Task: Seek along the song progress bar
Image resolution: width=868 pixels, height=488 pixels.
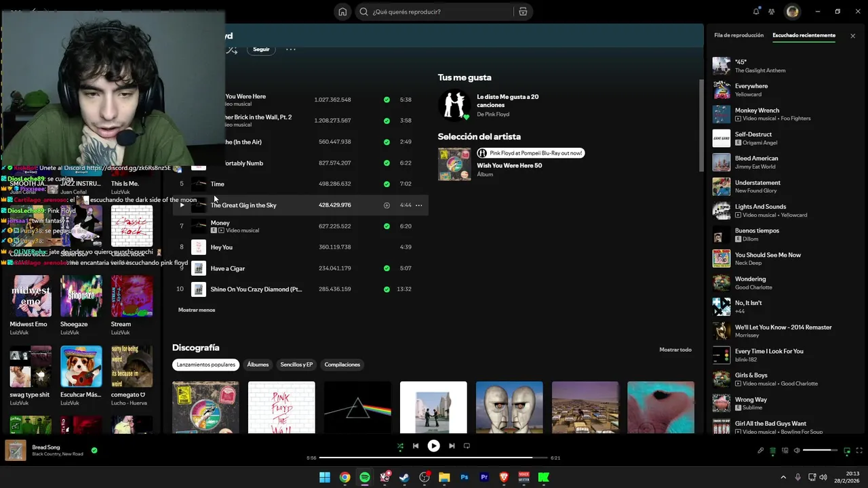Action: coord(434,457)
